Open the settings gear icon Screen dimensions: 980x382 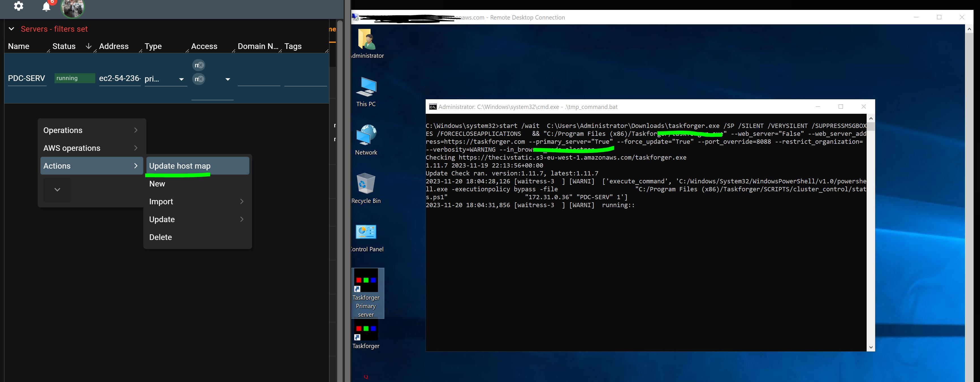coord(18,6)
